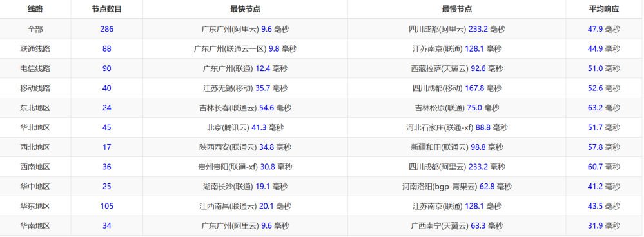This screenshot has height=237, width=644.
Task: Click average response 57.8 毫秒
Action: pyautogui.click(x=604, y=147)
